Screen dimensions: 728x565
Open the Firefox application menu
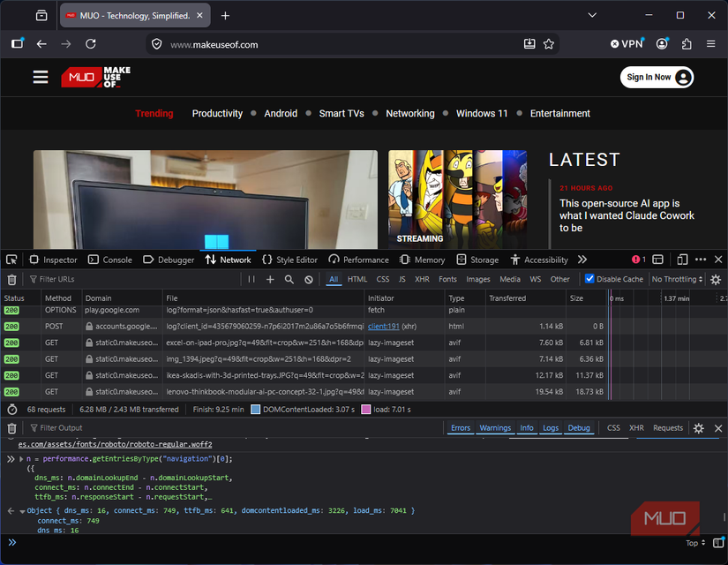[711, 44]
